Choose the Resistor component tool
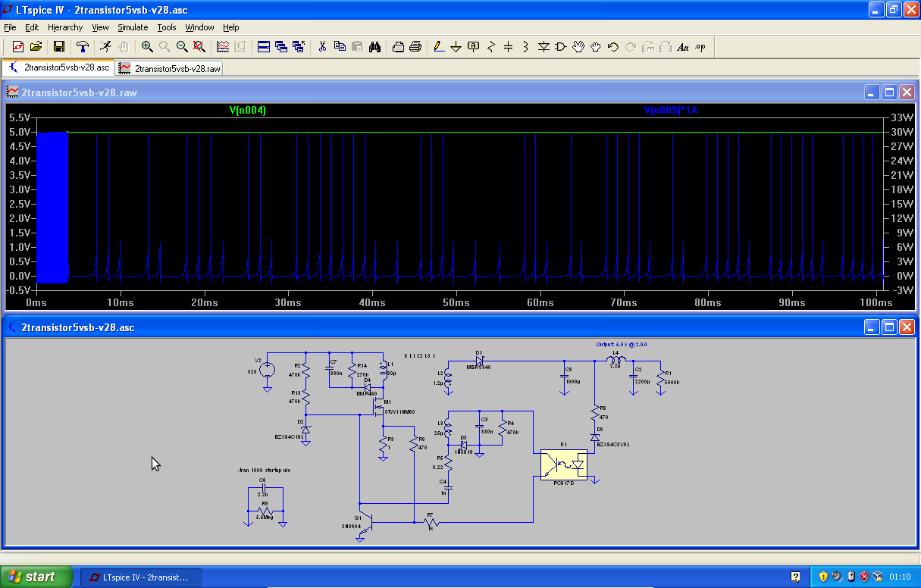The width and height of the screenshot is (921, 588). 490,46
